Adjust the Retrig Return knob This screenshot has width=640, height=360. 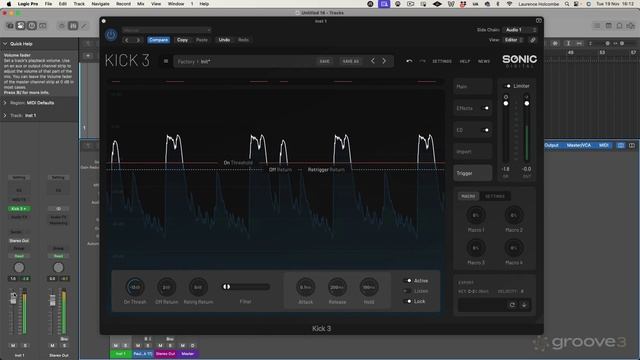tap(198, 287)
